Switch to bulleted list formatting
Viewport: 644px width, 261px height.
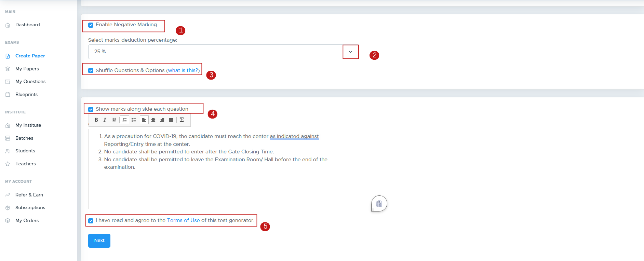[x=134, y=120]
